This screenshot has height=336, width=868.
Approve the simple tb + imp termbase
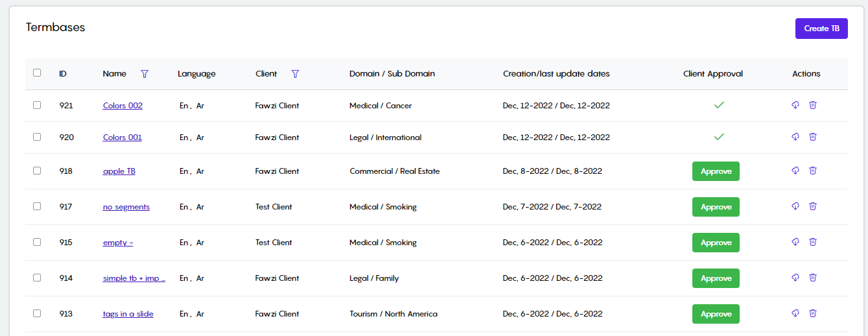point(716,278)
